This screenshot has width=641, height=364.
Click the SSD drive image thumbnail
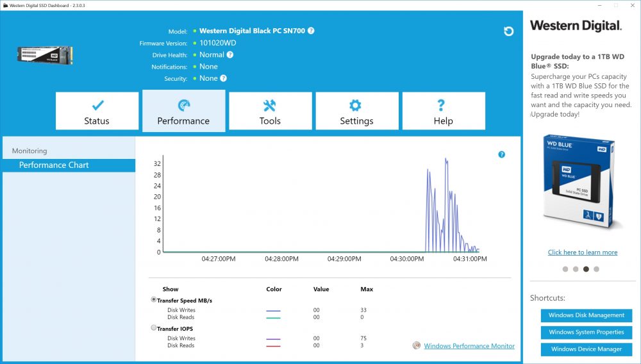coord(45,55)
